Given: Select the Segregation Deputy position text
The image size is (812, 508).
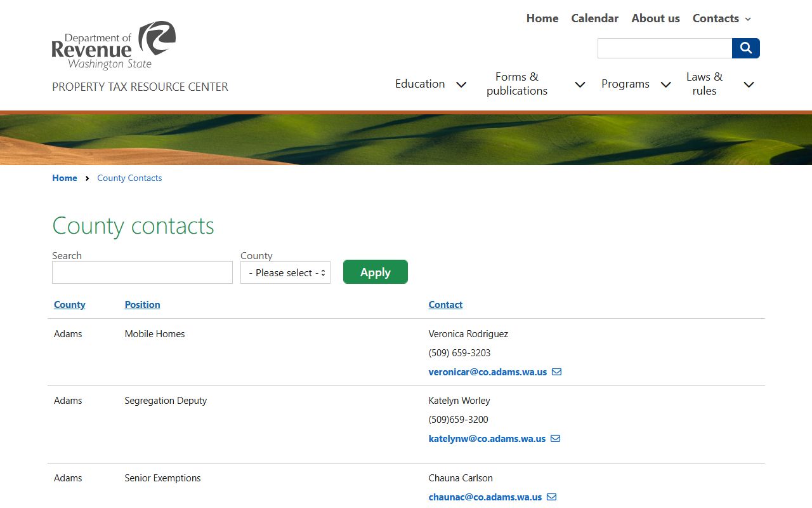Looking at the screenshot, I should click(166, 401).
